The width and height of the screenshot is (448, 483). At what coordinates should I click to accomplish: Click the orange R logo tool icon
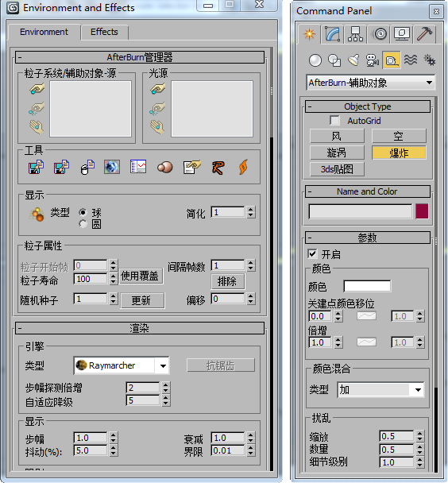click(x=218, y=168)
